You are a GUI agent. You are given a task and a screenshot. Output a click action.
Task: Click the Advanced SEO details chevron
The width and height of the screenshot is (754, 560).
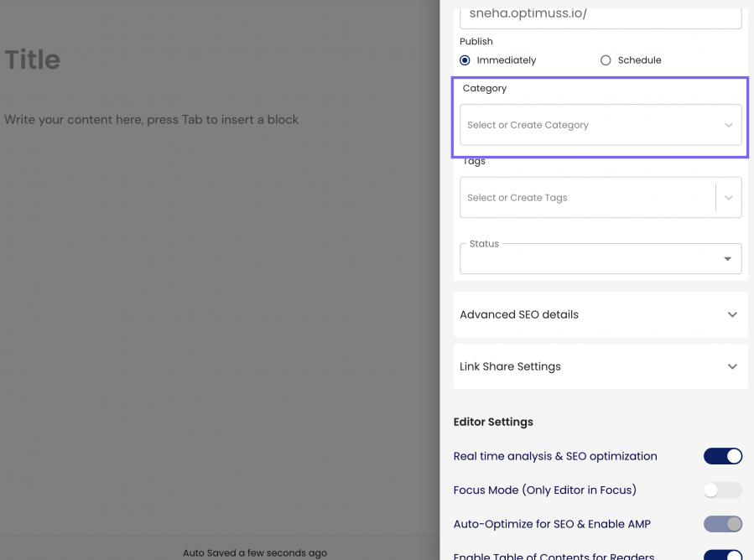tap(732, 315)
